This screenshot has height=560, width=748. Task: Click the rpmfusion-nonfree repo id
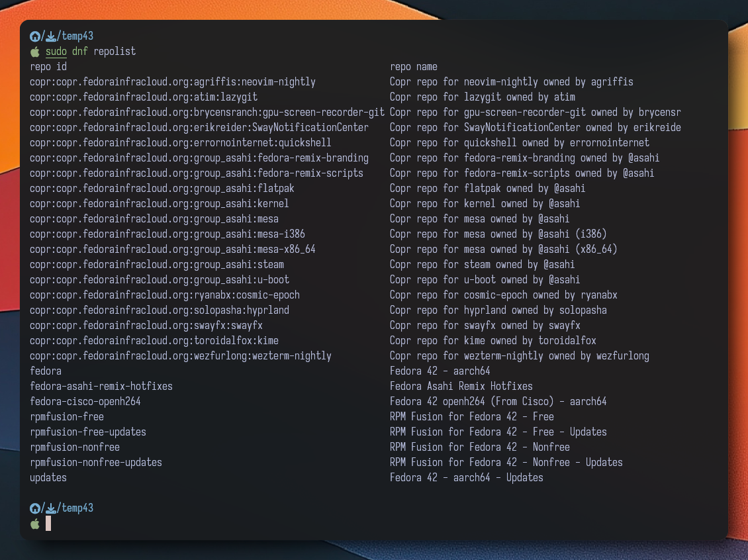point(74,448)
